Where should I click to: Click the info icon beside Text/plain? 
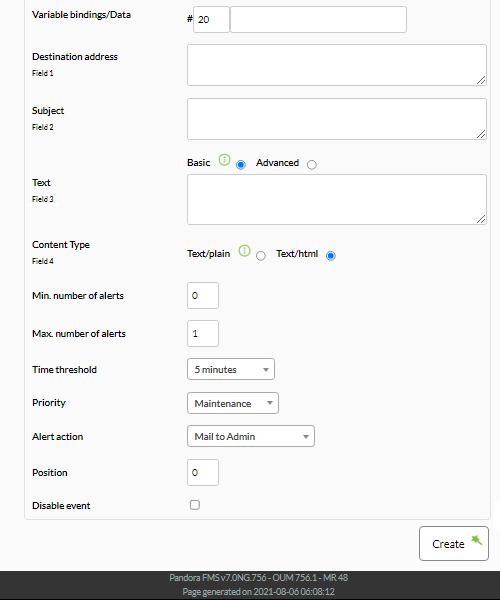(244, 251)
